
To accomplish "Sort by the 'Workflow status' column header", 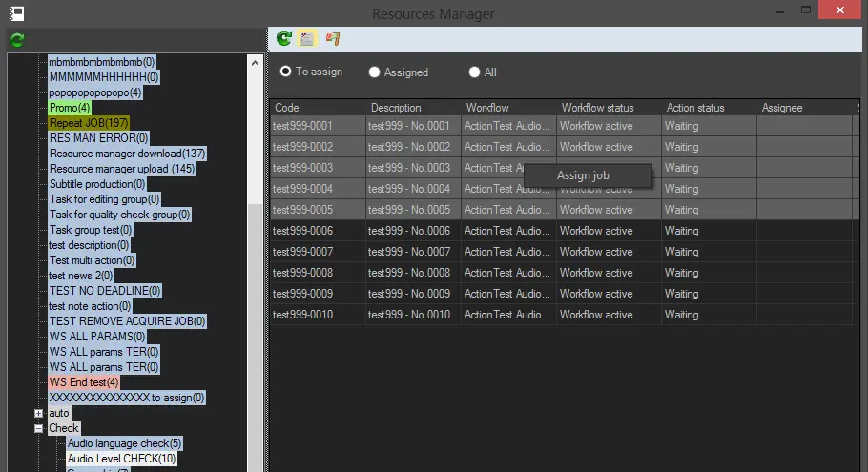I will (597, 108).
